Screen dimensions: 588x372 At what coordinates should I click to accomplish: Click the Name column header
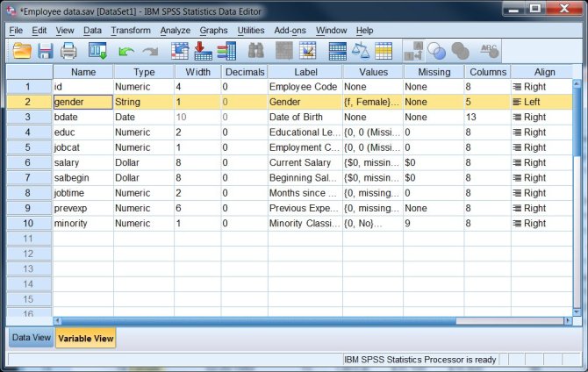(83, 72)
